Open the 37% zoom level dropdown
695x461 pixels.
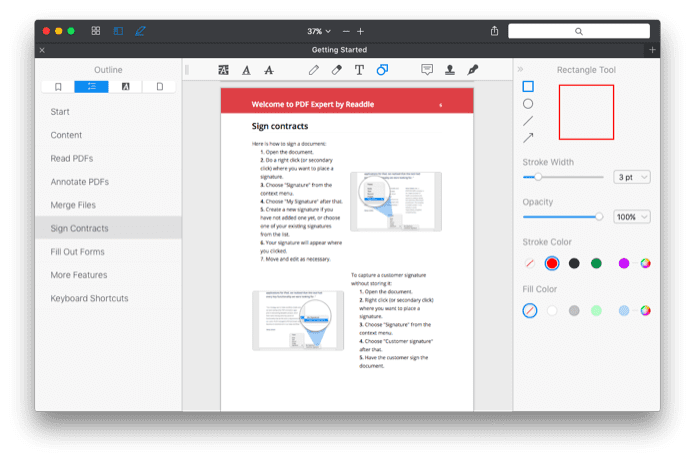point(319,31)
